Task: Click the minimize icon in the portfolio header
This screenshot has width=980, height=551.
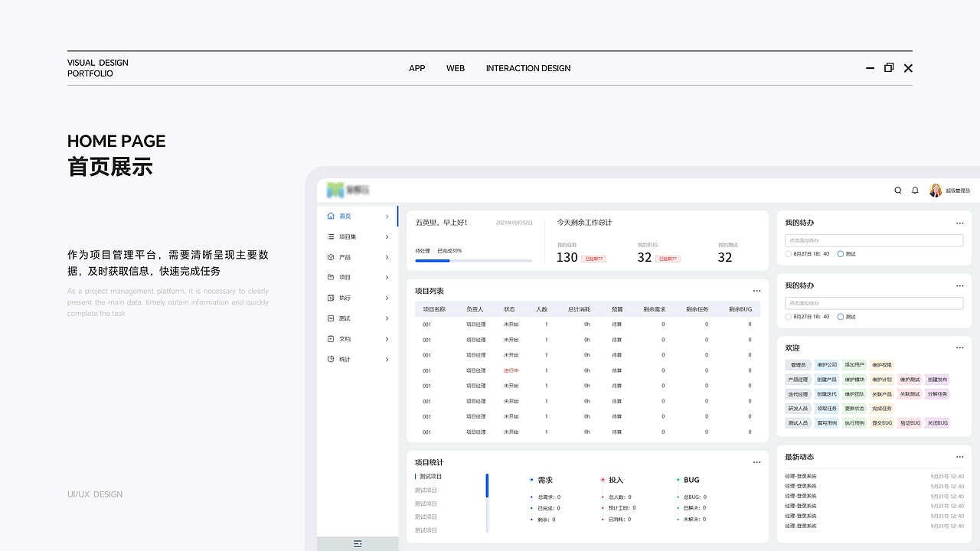Action: (x=870, y=68)
